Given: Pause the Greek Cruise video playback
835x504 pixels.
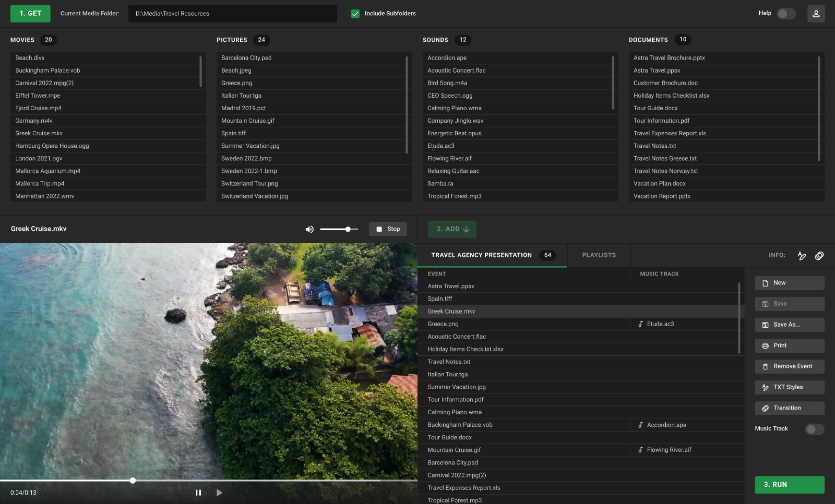Looking at the screenshot, I should coord(198,493).
